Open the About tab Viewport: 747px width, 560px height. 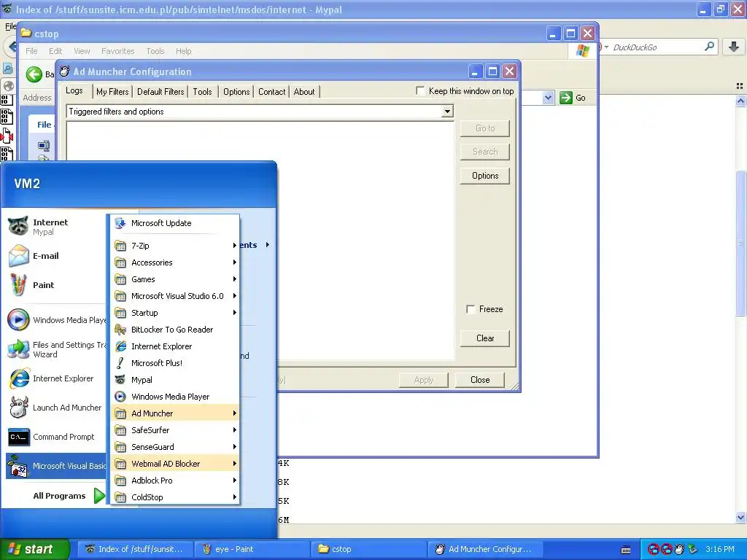click(x=304, y=91)
